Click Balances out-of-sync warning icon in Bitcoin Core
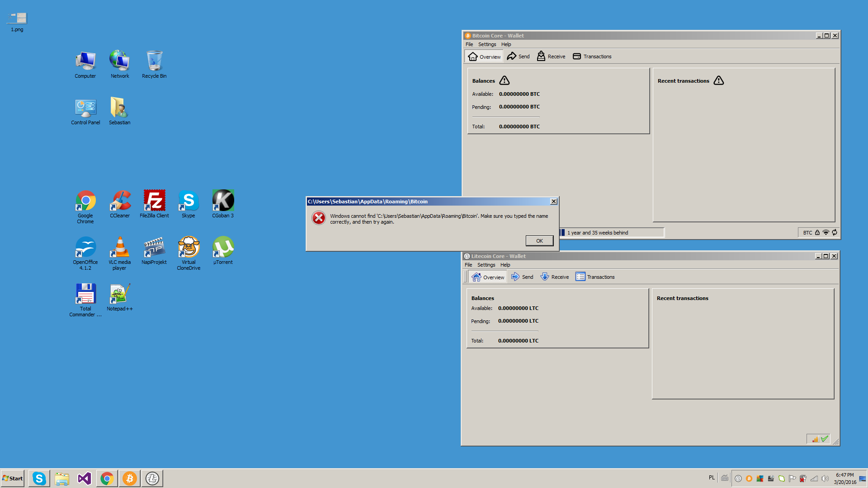This screenshot has height=488, width=868. 505,80
